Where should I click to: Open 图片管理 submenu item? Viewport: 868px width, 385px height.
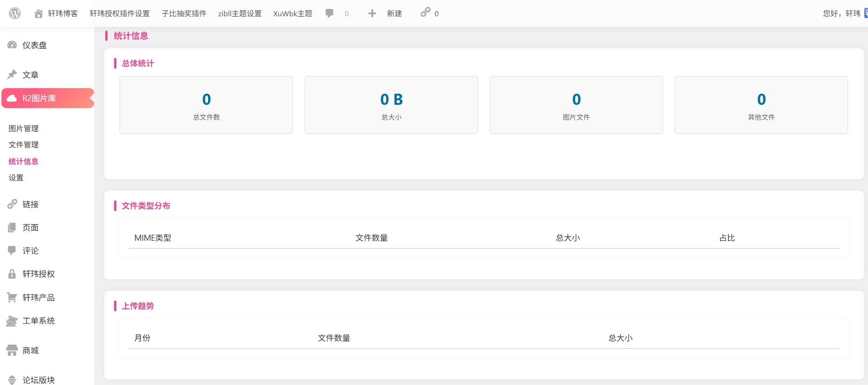click(24, 128)
